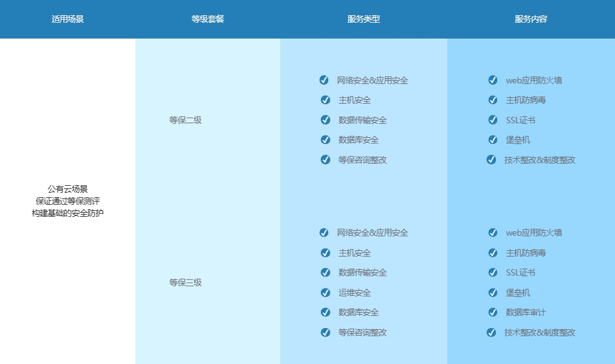Click the checkmark icon beside 数据库审计
Image resolution: width=615 pixels, height=364 pixels.
pos(493,312)
